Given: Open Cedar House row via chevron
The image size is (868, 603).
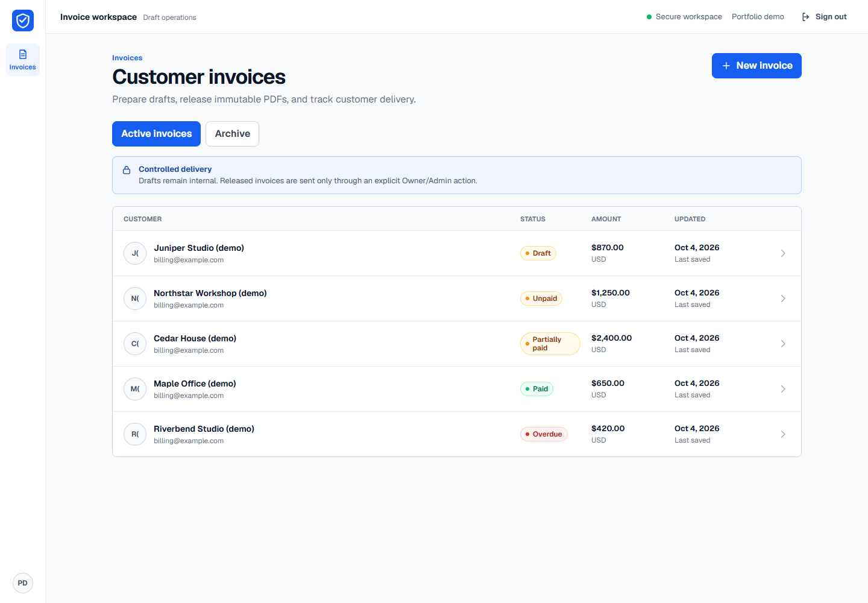Looking at the screenshot, I should pos(783,344).
